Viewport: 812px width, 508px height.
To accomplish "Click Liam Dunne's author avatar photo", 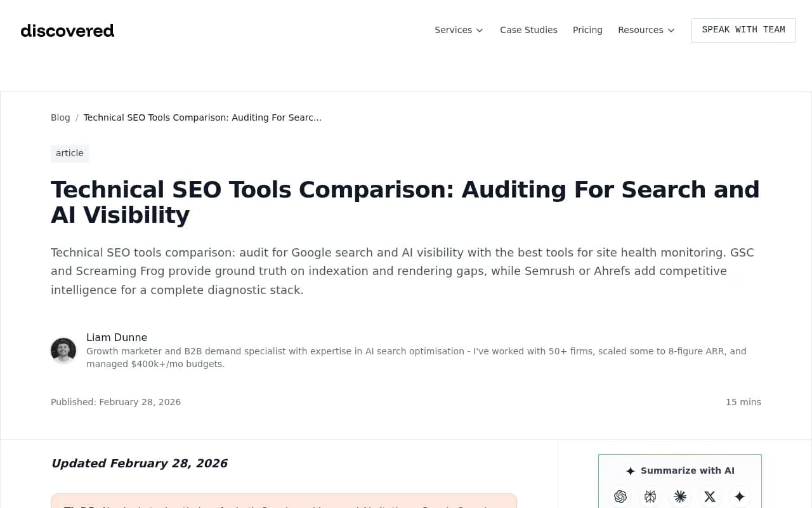I will 63,350.
